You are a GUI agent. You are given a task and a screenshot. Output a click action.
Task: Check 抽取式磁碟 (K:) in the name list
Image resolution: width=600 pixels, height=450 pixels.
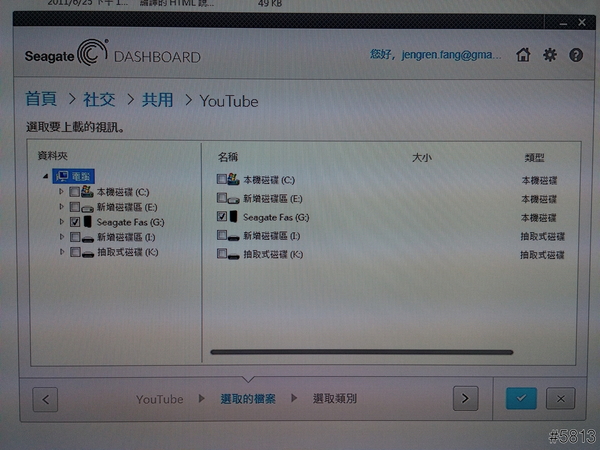point(222,253)
